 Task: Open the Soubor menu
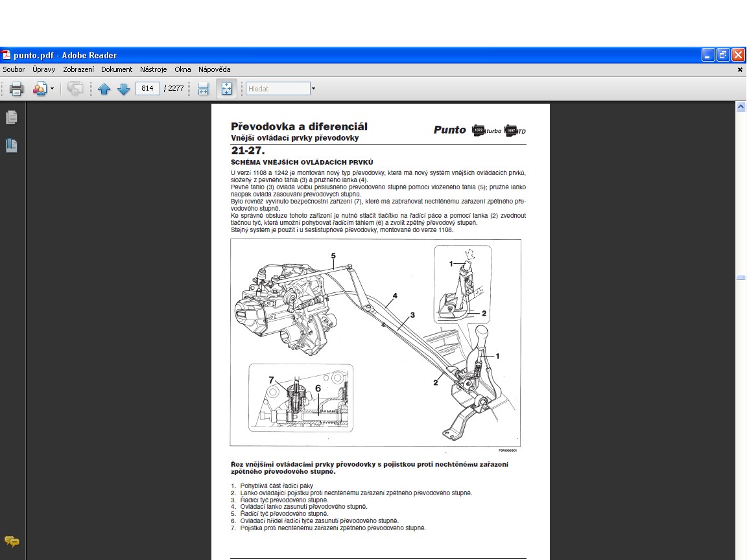click(14, 69)
